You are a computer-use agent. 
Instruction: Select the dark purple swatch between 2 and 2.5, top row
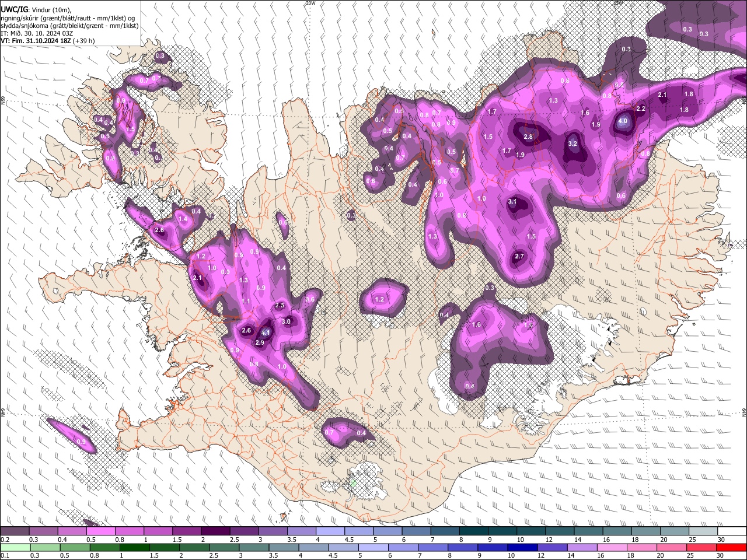point(215,531)
